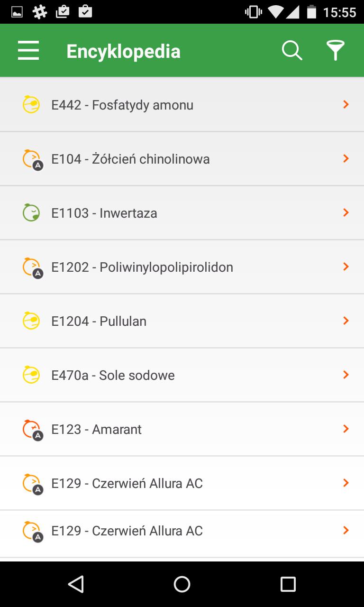The height and width of the screenshot is (607, 364).
Task: Open the filter funnel icon
Action: point(335,50)
